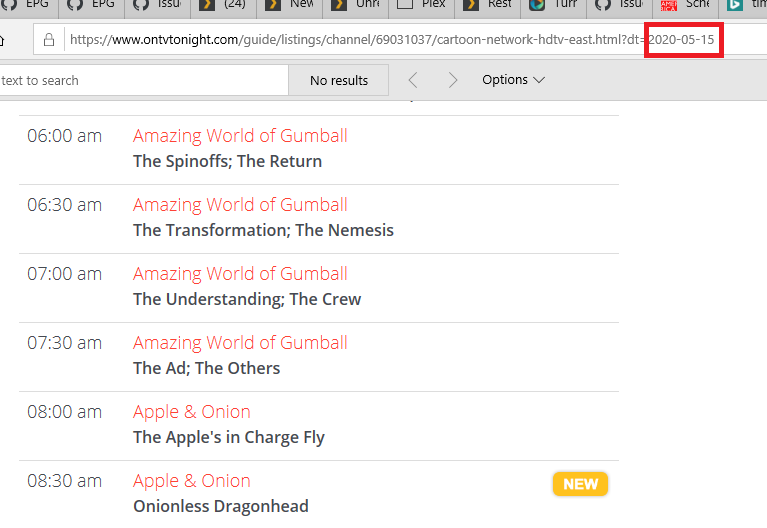Click the 'No results' find status
Viewport: 767px width, 528px height.
339,80
